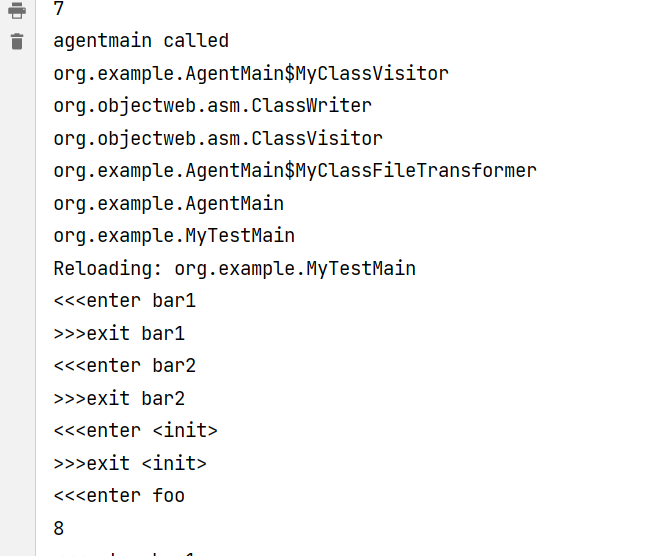The image size is (648, 556).
Task: Click the '<<<enter bar2' log line
Action: click(124, 366)
